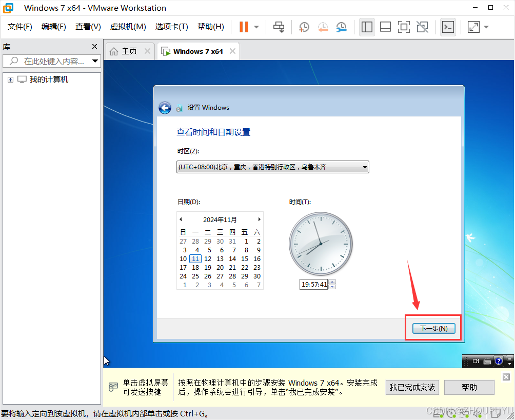Increase time with the up spinner

332,282
